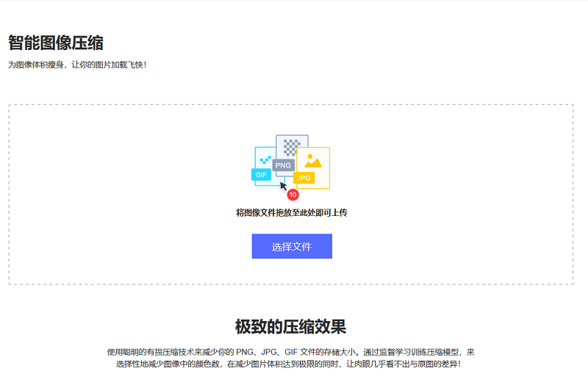
Task: Click the red 10 badge
Action: click(x=293, y=195)
